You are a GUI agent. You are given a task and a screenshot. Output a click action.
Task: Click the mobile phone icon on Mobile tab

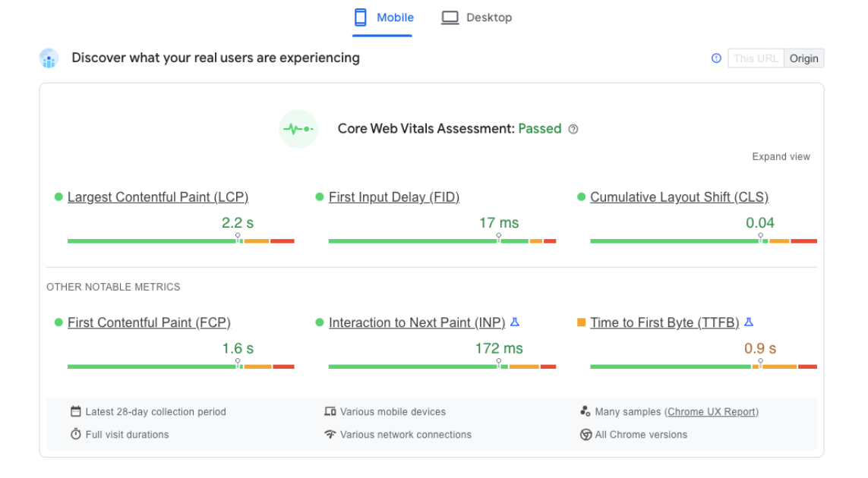coord(358,17)
